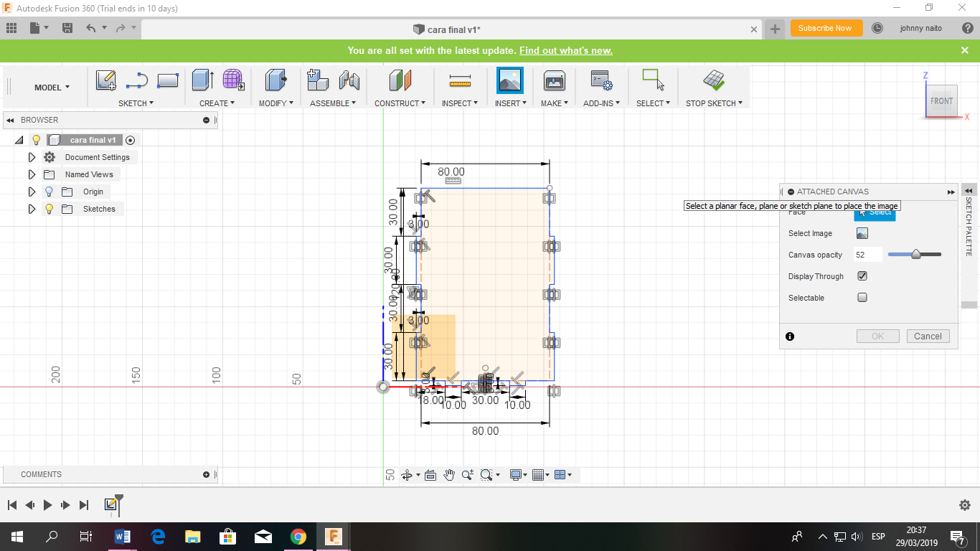Click the info icon in Attached Canvas
This screenshot has width=980, height=551.
(790, 336)
